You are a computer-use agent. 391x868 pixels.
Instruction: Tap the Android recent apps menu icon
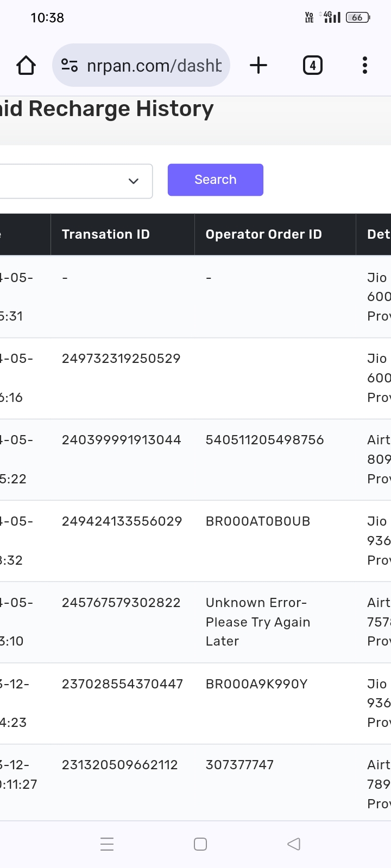tap(107, 844)
